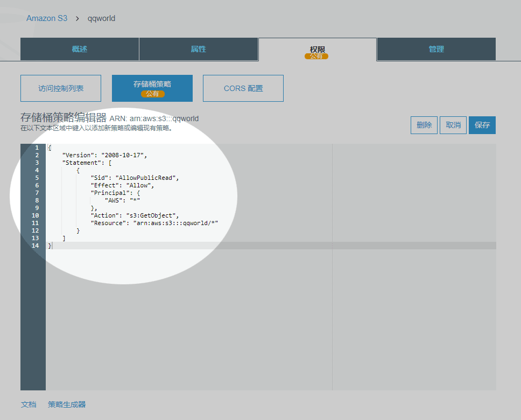Click the "Statement": [ line
521x420 pixels.
87,163
